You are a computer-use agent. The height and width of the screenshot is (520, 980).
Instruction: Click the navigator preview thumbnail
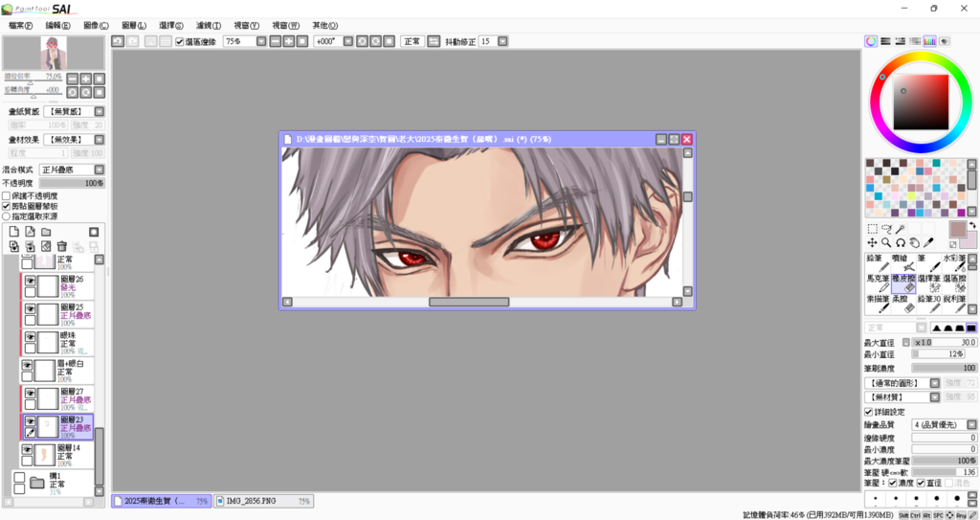tap(54, 54)
